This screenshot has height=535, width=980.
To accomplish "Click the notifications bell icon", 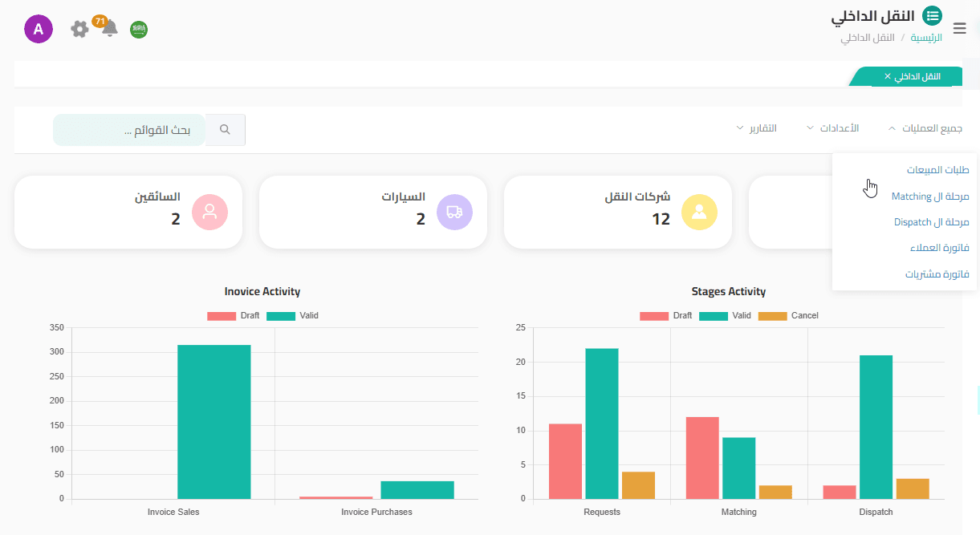I will point(110,29).
